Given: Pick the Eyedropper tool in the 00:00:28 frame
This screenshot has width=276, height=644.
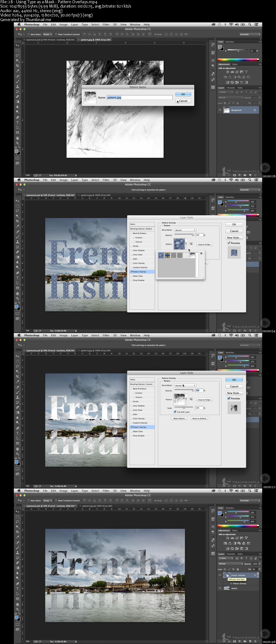Looking at the screenshot, I should [x=18, y=71].
